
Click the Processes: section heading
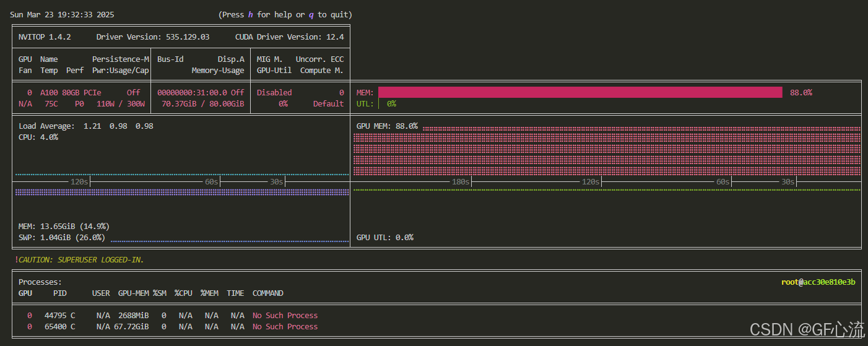[x=40, y=282]
